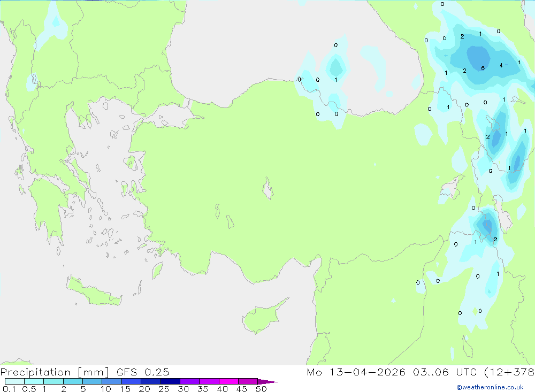This screenshot has width=535, height=392.
Task: Click the above-50 mm legend arrow tip
Action: pyautogui.click(x=268, y=382)
